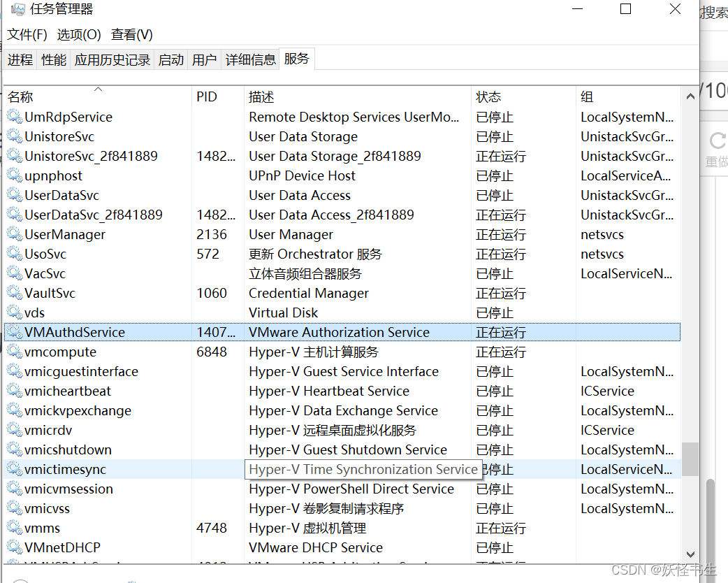Switch to the 性能 tab
The width and height of the screenshot is (728, 583).
click(x=53, y=59)
